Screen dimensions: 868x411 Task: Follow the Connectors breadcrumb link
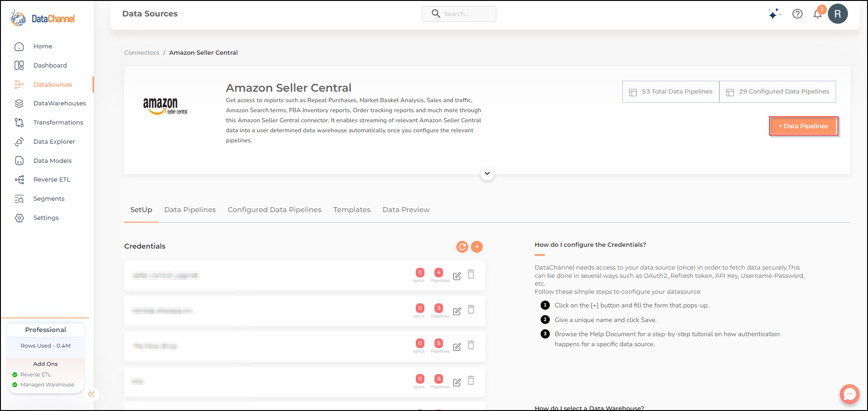(142, 52)
